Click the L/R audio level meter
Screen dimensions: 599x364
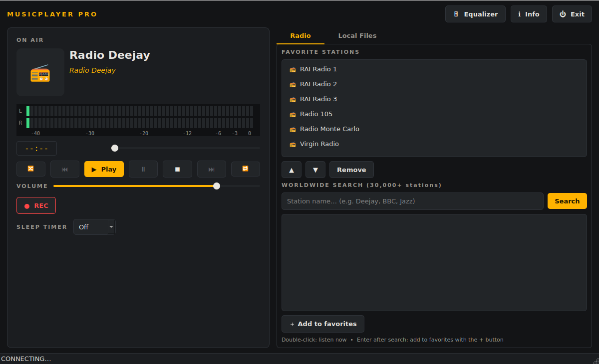point(138,120)
